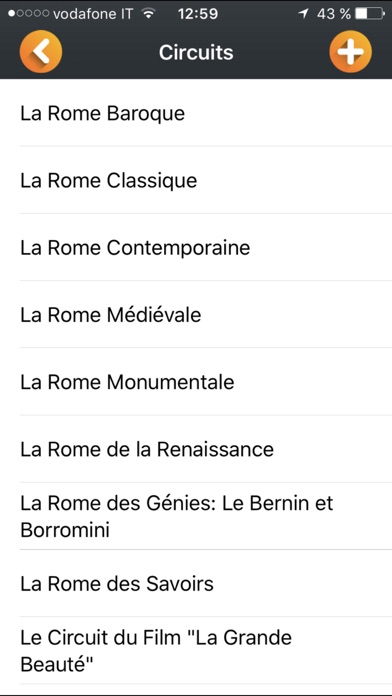This screenshot has height=696, width=392.
Task: Select La Rome Monumentale circuit
Action: 196,382
